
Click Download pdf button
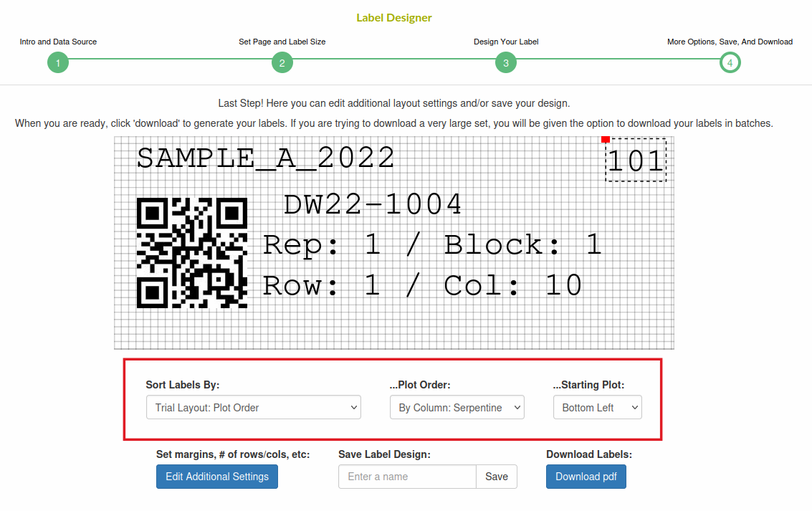pos(586,477)
